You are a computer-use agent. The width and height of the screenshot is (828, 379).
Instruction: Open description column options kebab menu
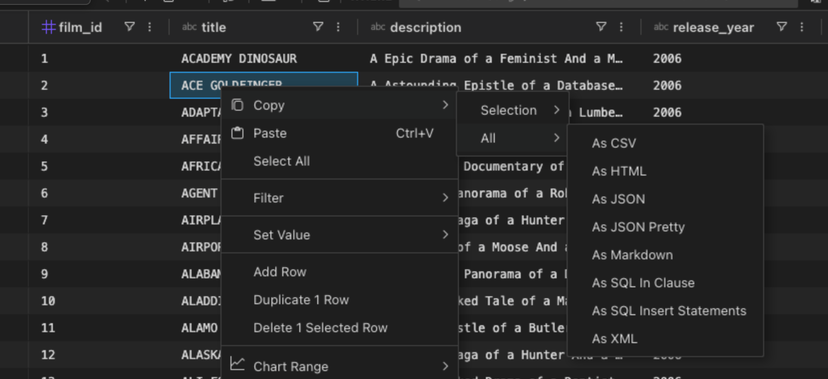(622, 27)
